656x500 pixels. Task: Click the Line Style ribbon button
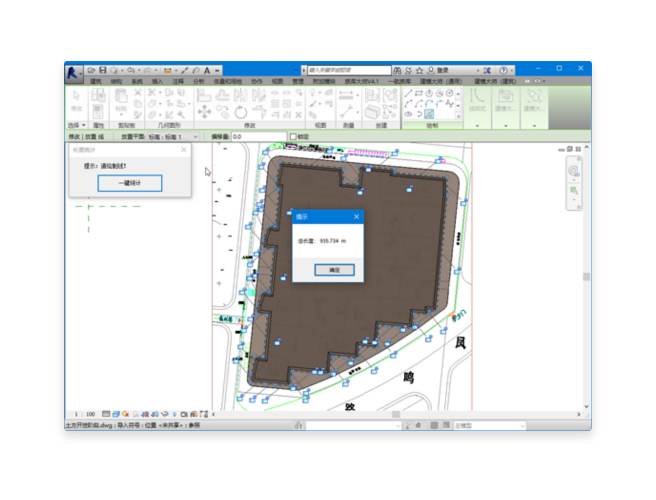[477, 100]
